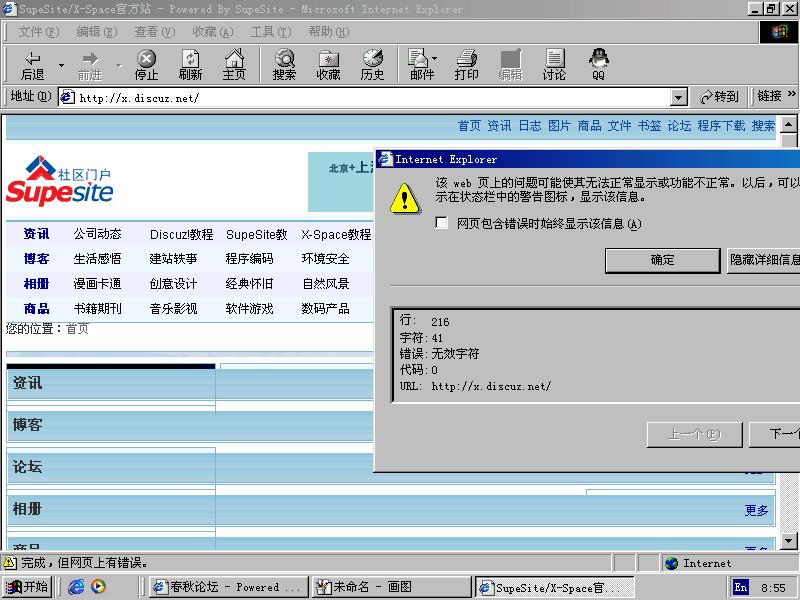This screenshot has height=600, width=800.
Task: Open the 讨论 discuss toolbar button
Action: coord(554,65)
